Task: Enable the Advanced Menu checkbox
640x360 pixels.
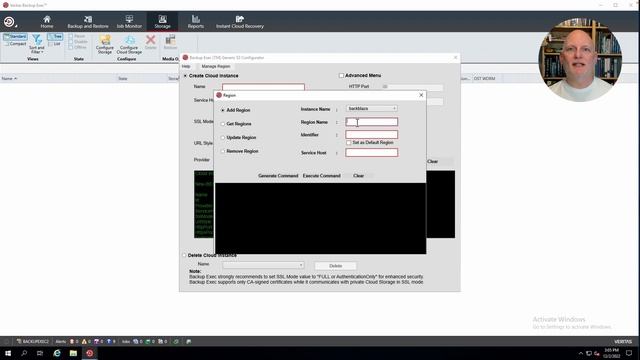Action: click(x=341, y=76)
